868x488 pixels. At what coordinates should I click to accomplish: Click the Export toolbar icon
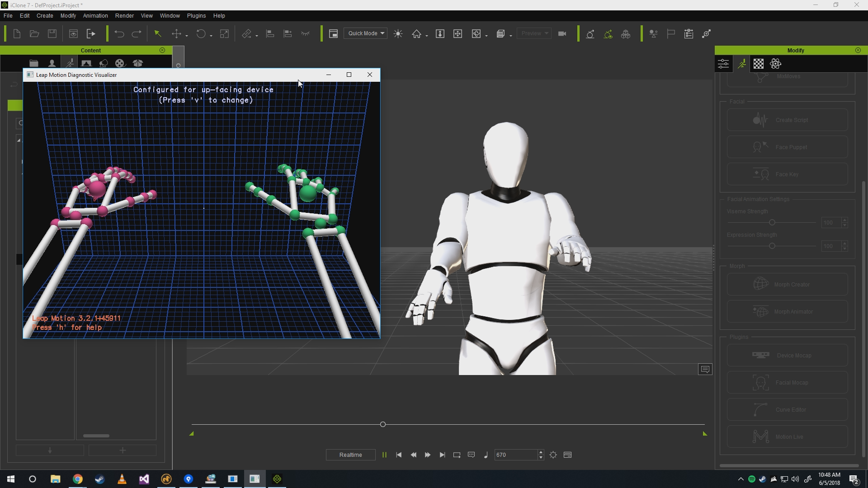(x=91, y=34)
